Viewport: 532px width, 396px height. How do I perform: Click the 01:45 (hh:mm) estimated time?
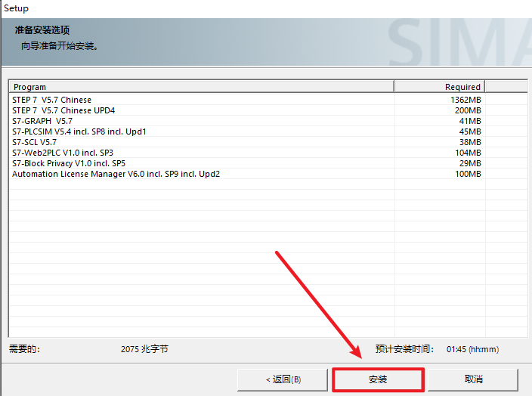point(472,349)
